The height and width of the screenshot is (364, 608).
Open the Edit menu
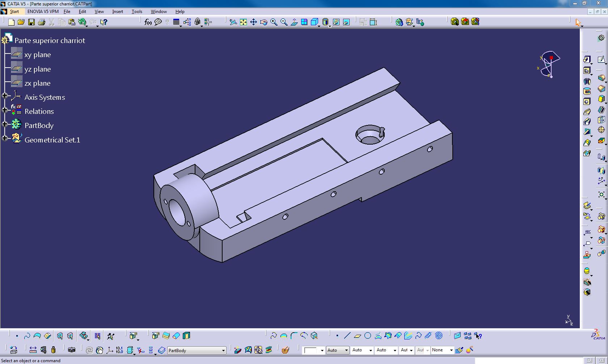[x=83, y=12]
